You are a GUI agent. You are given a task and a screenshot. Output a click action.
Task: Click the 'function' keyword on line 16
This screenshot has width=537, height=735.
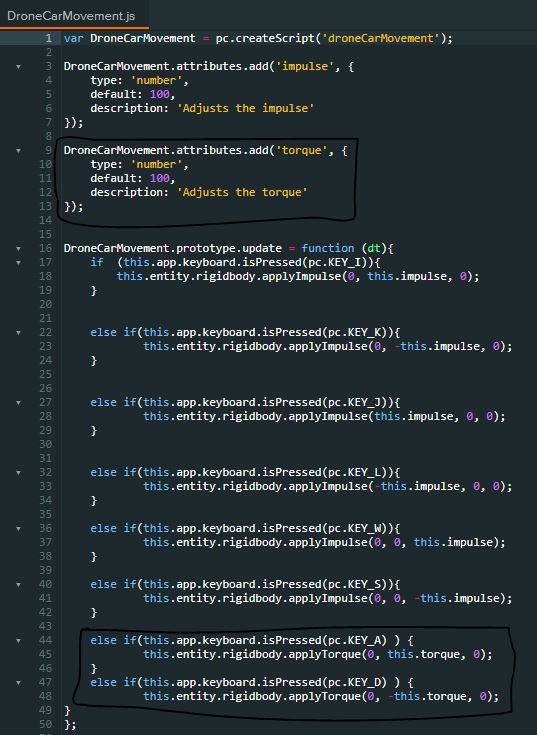[x=328, y=248]
